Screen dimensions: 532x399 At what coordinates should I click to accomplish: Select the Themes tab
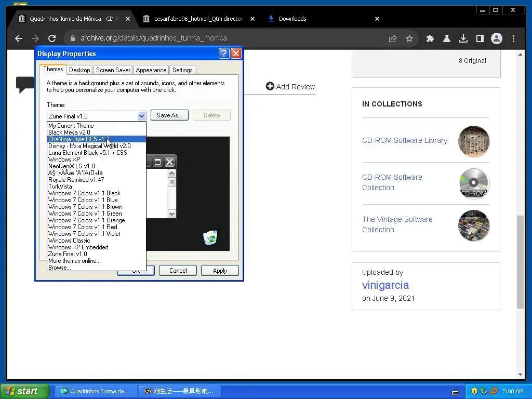(x=53, y=69)
